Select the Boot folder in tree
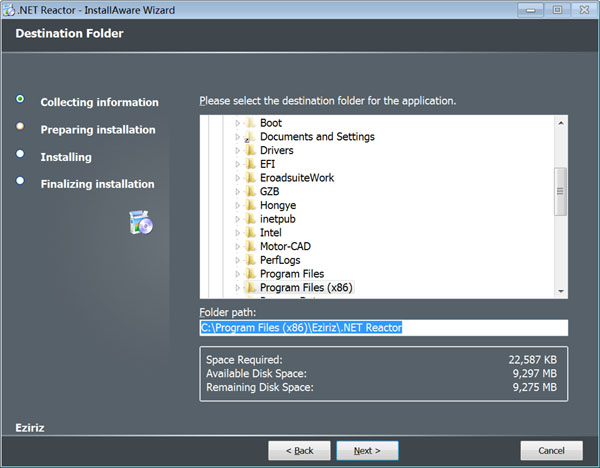This screenshot has width=600, height=468. [271, 123]
